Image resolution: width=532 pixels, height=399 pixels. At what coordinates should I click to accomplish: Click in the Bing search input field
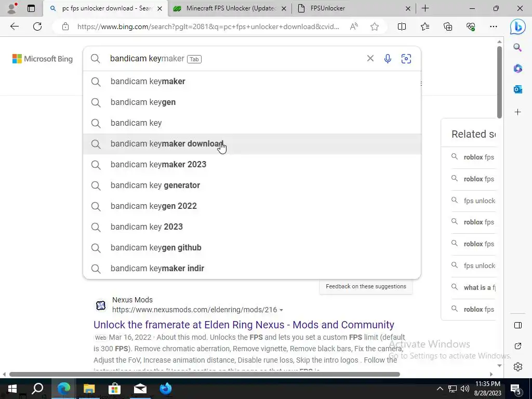(x=234, y=59)
